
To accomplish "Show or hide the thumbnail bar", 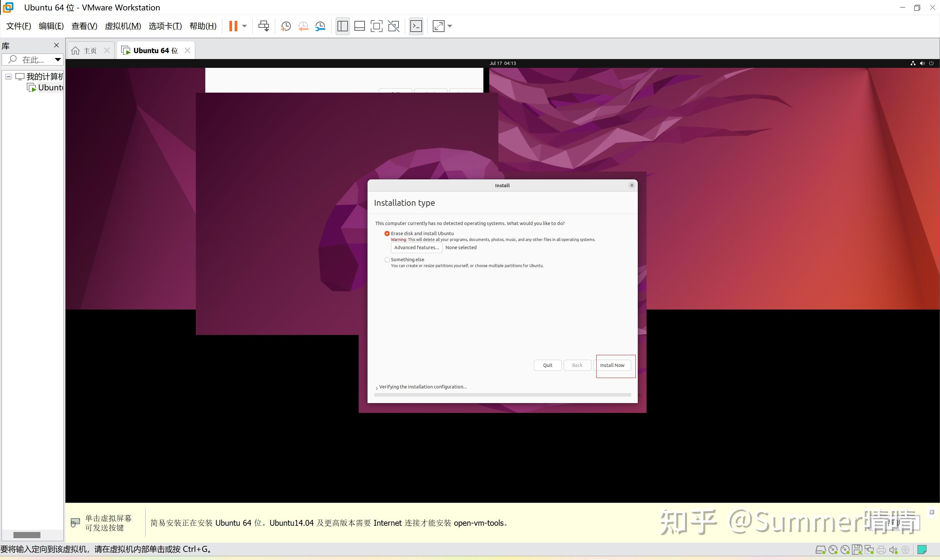I will pos(359,26).
